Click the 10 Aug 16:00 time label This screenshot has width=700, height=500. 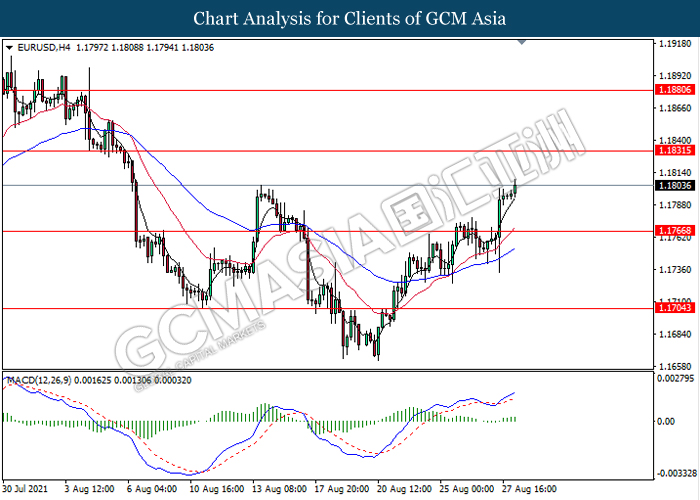click(x=217, y=489)
